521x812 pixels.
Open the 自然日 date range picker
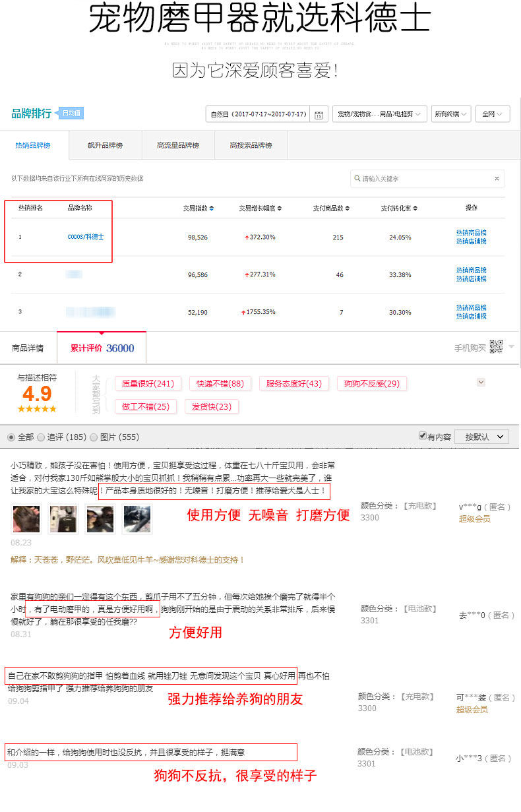[x=266, y=114]
